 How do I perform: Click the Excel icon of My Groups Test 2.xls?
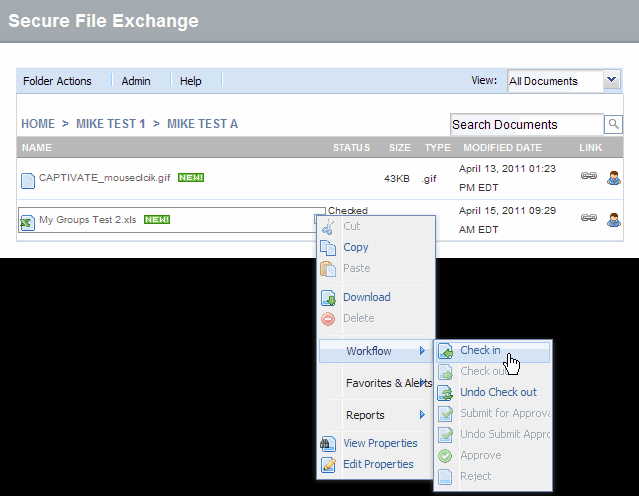(x=28, y=220)
